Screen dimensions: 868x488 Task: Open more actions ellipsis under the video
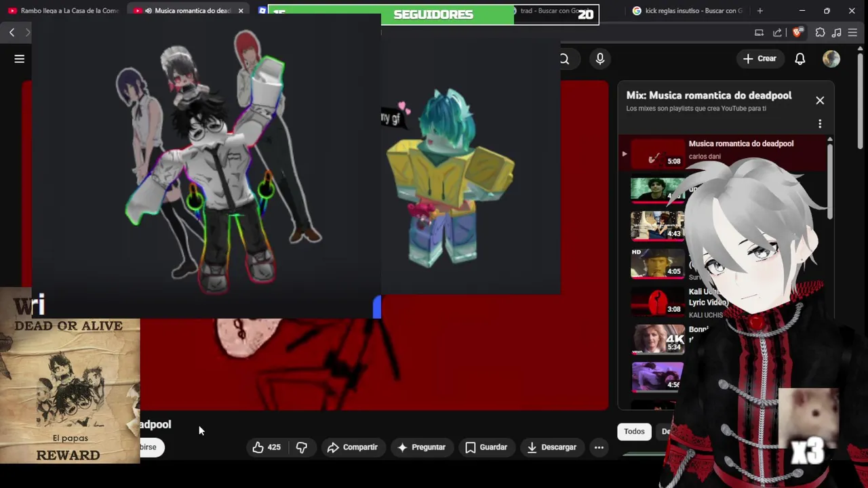point(599,447)
